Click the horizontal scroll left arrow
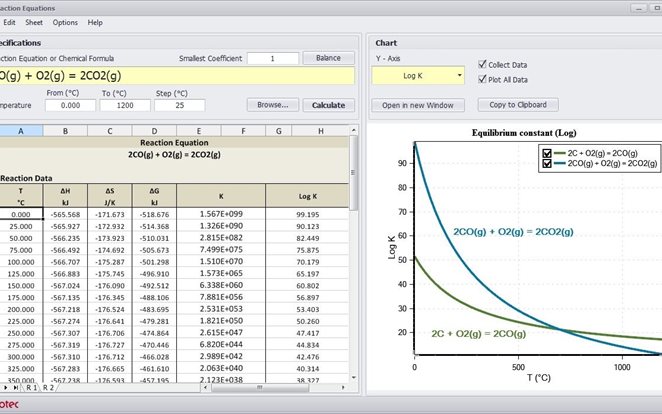Image resolution: width=662 pixels, height=414 pixels. coord(205,387)
